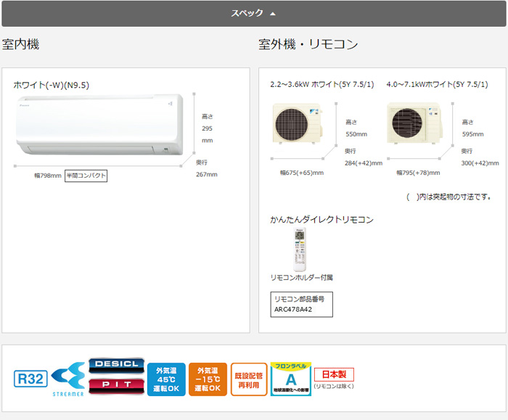Click the 既設配管再利用 badge
Image resolution: width=508 pixels, height=420 pixels.
[249, 379]
